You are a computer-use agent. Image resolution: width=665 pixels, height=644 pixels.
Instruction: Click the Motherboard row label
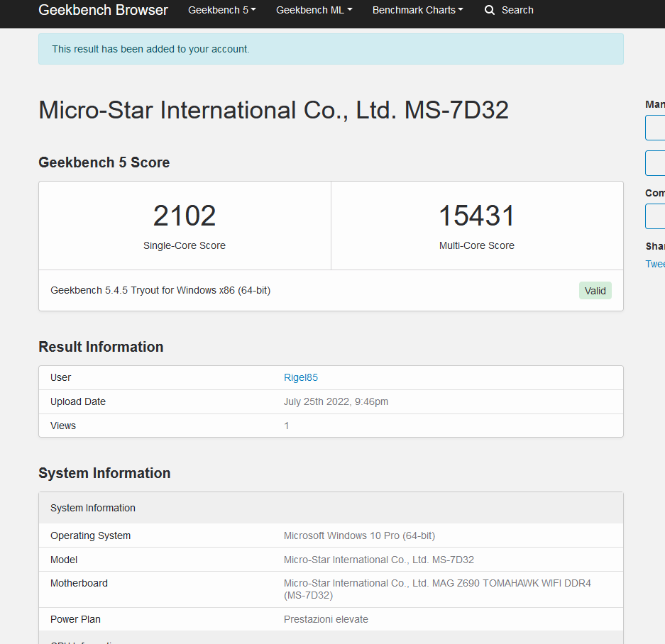[x=79, y=584]
